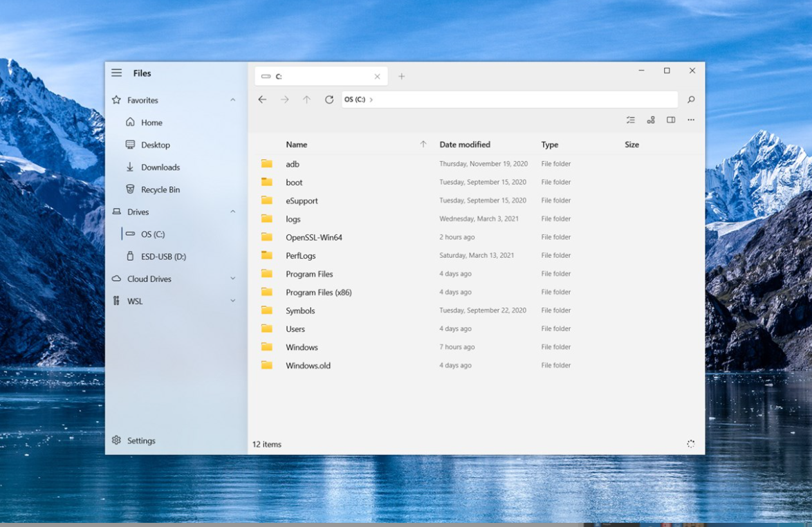Go back with the left arrow
Screen dimensions: 812x527
click(x=262, y=100)
